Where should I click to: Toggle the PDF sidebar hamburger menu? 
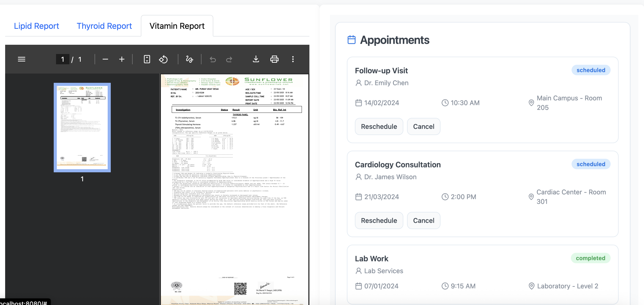(22, 59)
